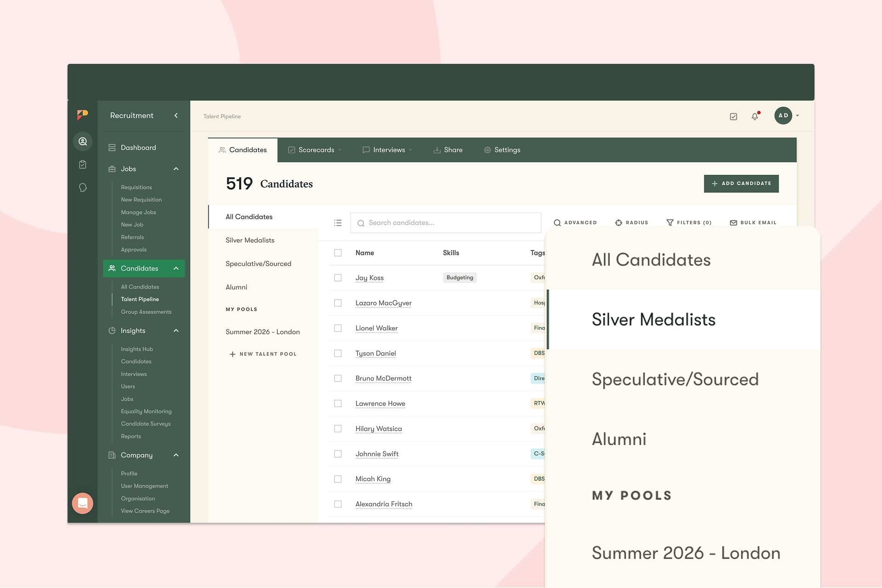Open the tasks checklist icon in header
This screenshot has height=588, width=882.
pyautogui.click(x=733, y=117)
